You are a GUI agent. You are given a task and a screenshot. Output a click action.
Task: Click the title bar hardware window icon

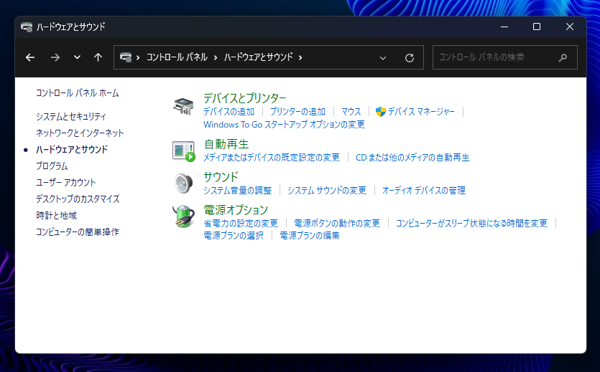(26, 27)
